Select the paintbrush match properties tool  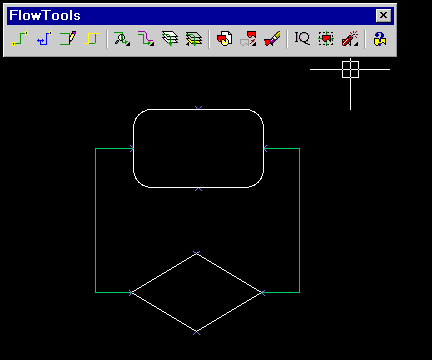point(272,39)
